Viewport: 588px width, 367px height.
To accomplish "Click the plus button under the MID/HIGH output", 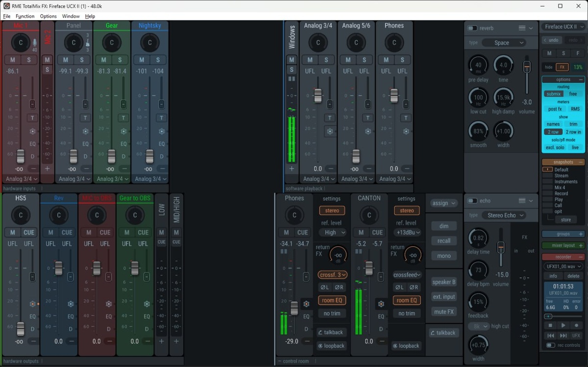I will click(176, 341).
